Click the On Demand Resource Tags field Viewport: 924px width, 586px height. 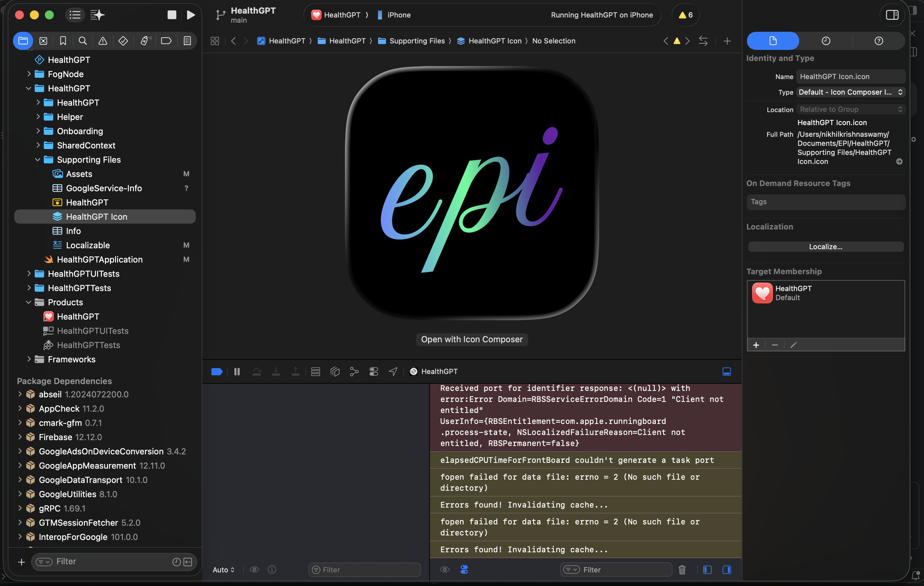(x=826, y=202)
